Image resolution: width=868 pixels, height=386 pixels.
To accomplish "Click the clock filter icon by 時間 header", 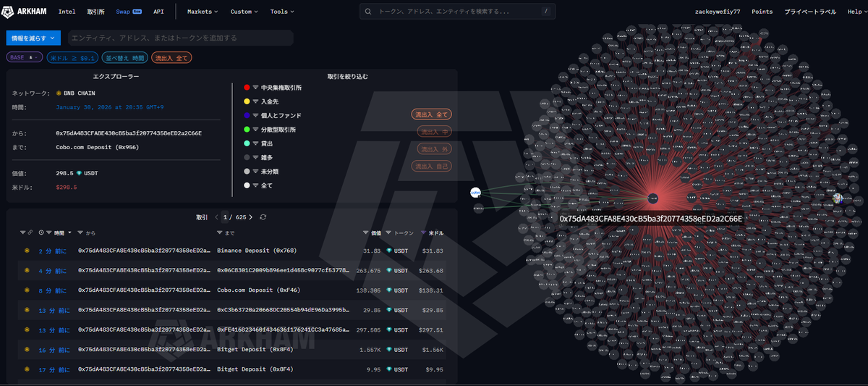I will coord(43,232).
